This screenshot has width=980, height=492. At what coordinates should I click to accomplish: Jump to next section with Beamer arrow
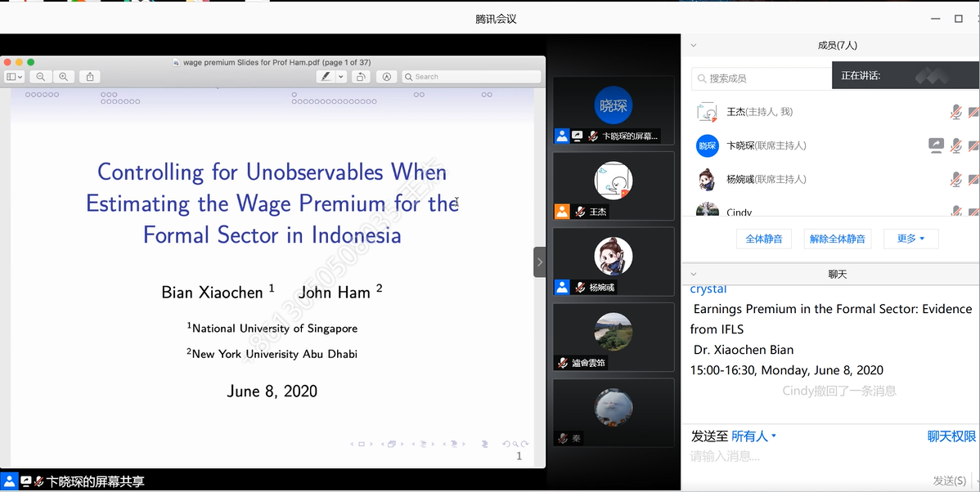(465, 444)
